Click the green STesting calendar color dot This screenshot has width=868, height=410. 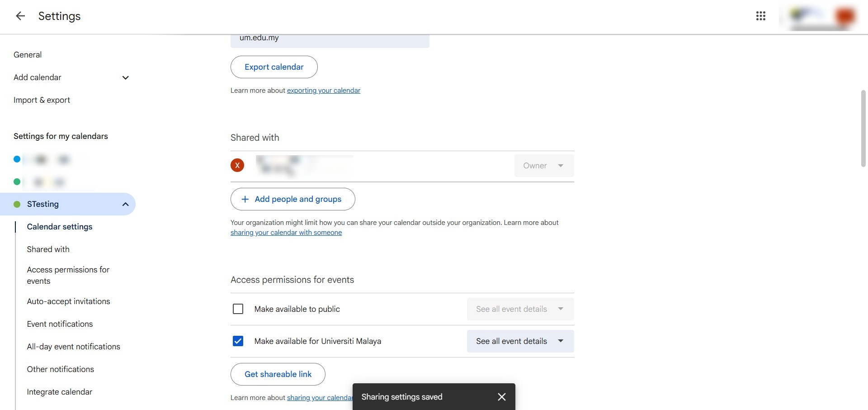pos(17,204)
